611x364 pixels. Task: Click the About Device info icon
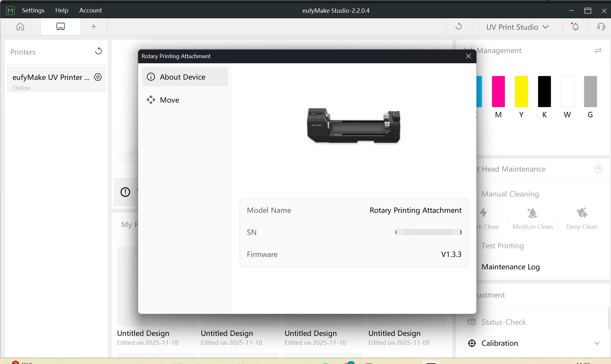[151, 77]
